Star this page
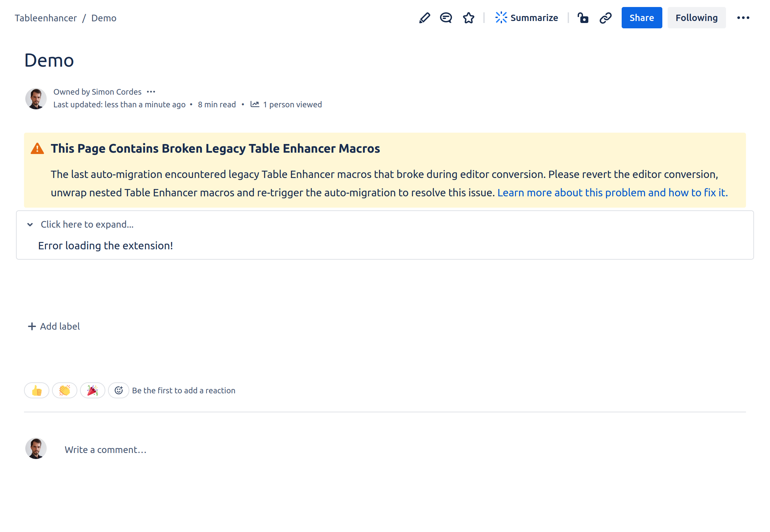 (468, 18)
